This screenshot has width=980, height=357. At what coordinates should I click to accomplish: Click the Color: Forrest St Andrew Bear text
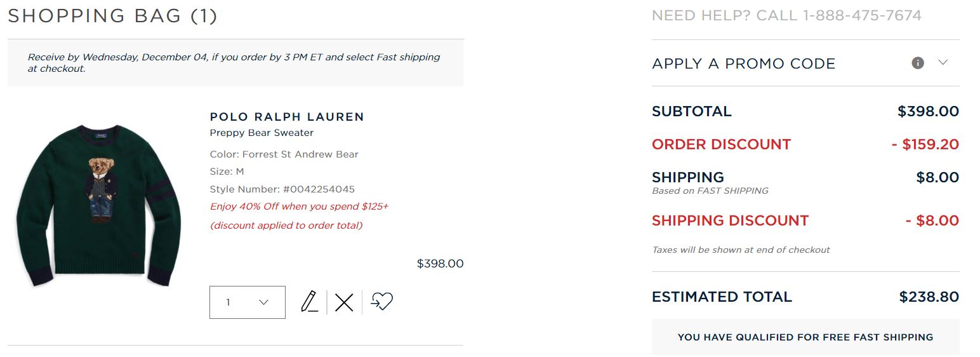[x=284, y=154]
